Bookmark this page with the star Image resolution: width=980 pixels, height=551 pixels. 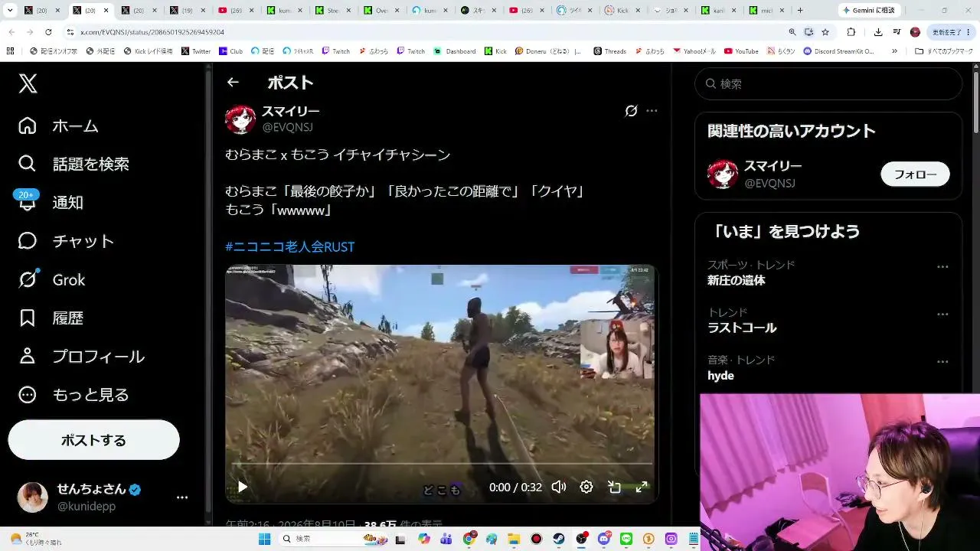[825, 32]
